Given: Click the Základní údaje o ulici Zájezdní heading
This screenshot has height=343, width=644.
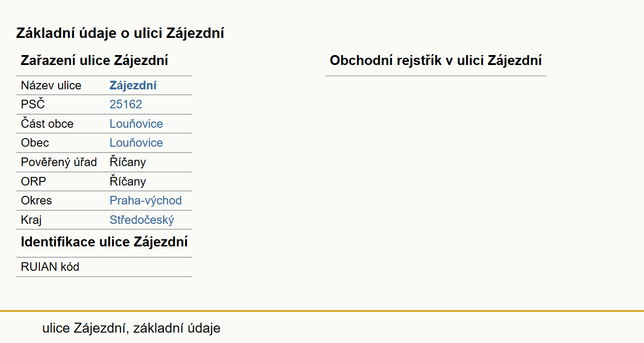Looking at the screenshot, I should [x=120, y=33].
